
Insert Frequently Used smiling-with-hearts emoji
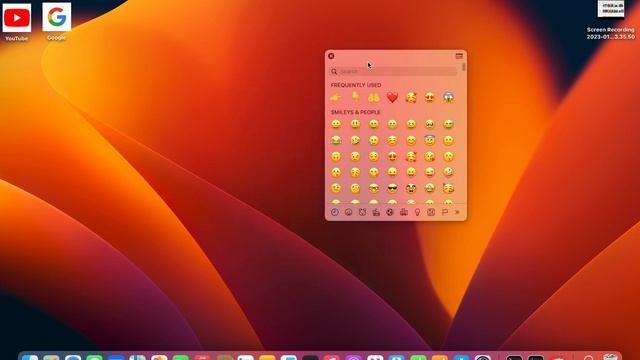(x=411, y=98)
